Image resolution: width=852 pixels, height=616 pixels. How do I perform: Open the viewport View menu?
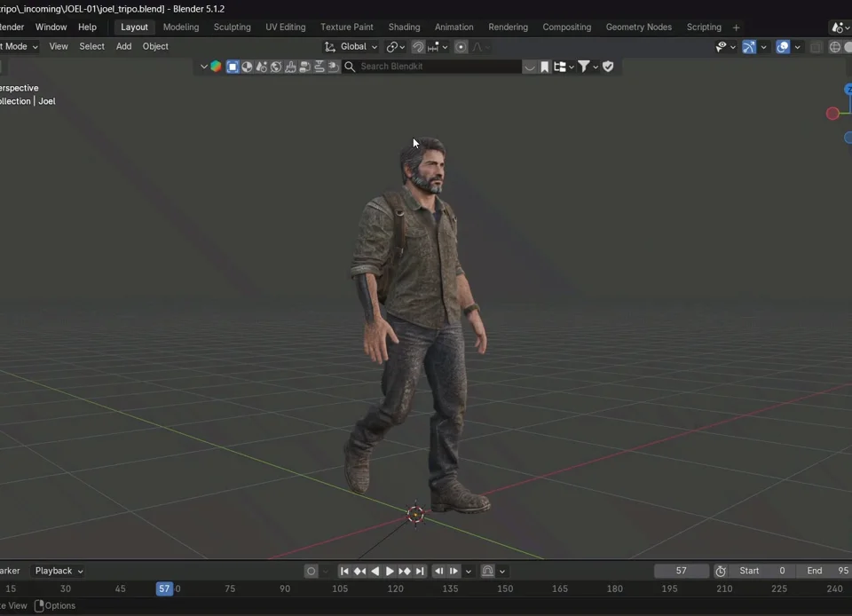[59, 47]
